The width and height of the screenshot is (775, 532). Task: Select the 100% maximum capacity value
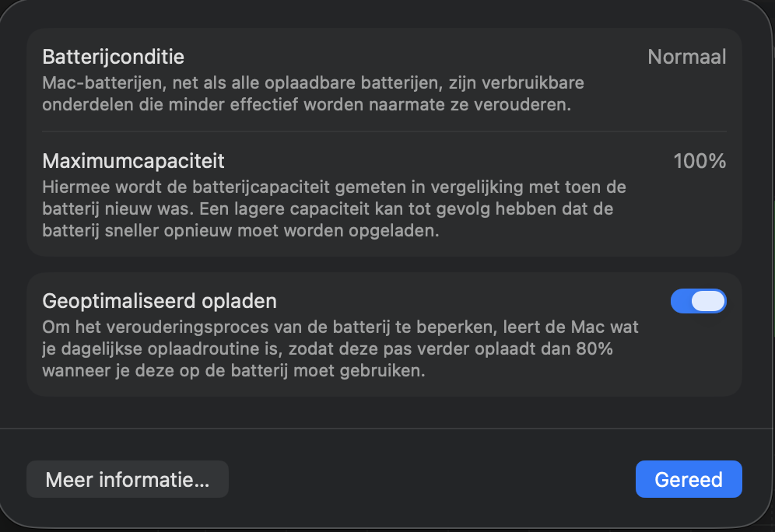pyautogui.click(x=700, y=161)
